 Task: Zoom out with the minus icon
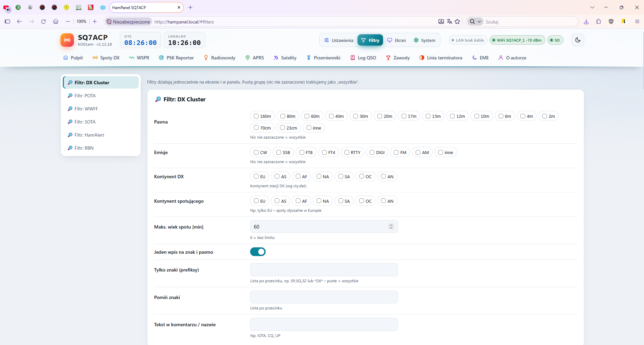point(68,21)
